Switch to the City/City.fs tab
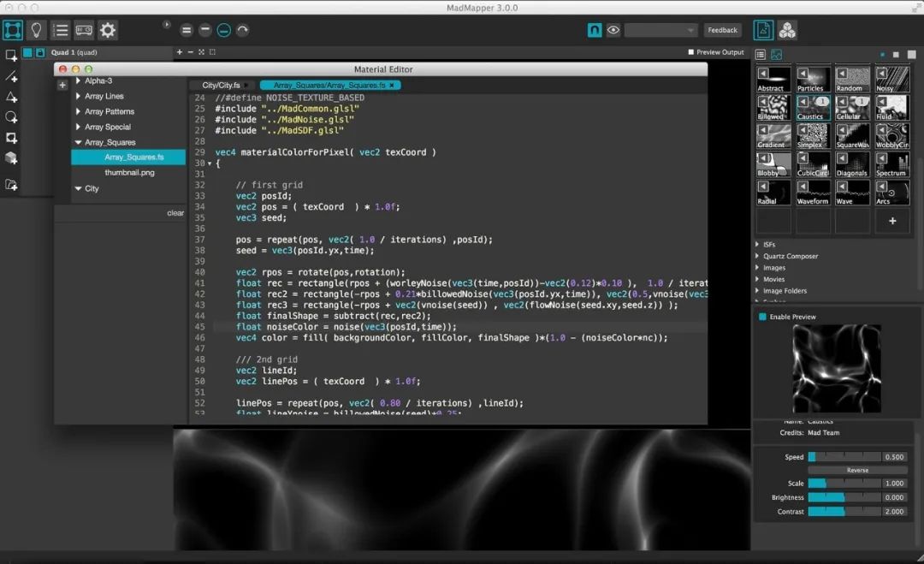 tap(222, 85)
